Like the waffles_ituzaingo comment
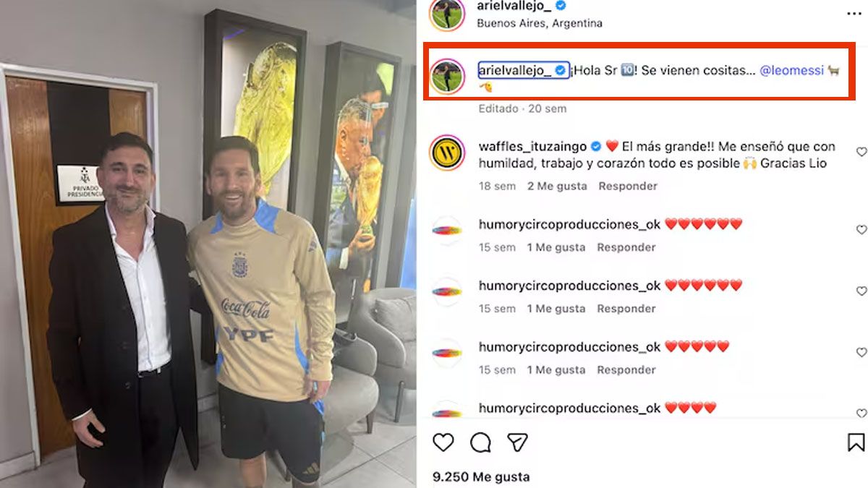Image resolution: width=868 pixels, height=488 pixels. point(861,152)
